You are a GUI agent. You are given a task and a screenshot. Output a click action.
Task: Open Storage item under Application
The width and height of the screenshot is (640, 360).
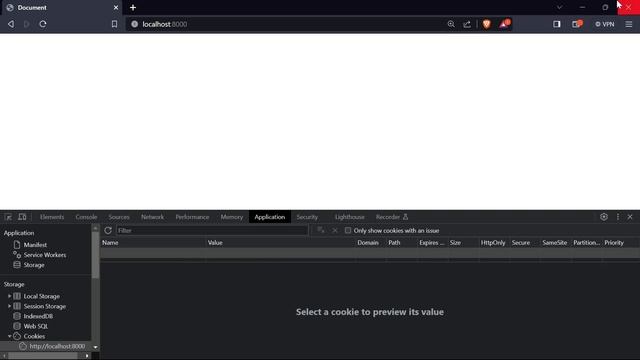coord(34,265)
